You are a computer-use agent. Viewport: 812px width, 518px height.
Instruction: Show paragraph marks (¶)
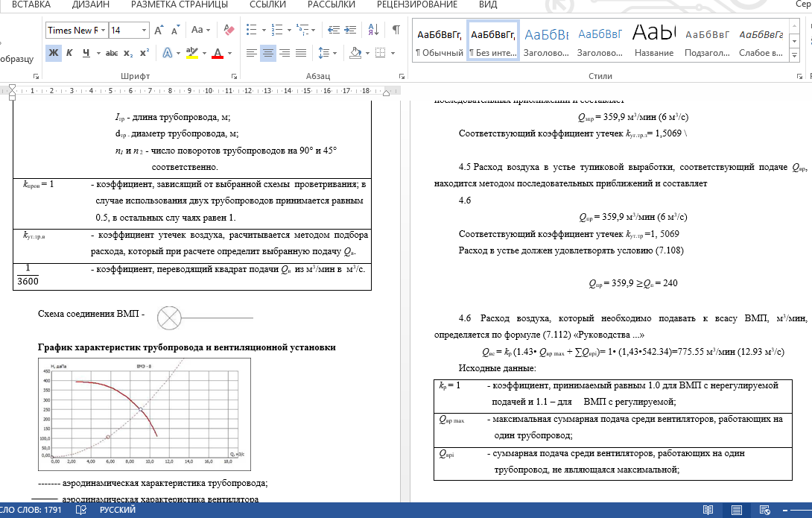click(x=396, y=30)
